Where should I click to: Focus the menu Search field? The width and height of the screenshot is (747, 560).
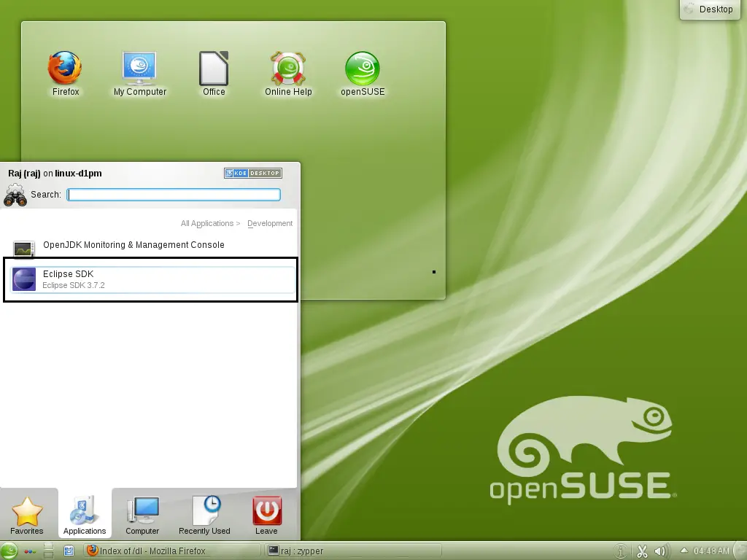point(174,195)
